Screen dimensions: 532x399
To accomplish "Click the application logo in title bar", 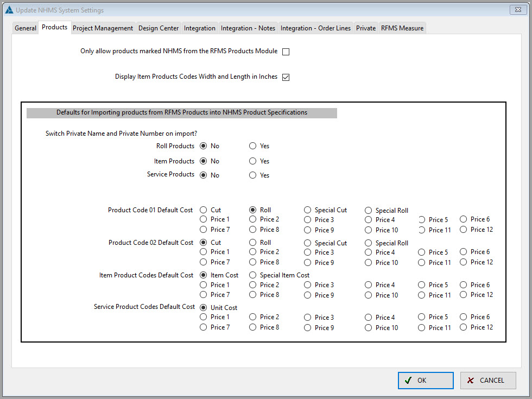I will point(9,10).
